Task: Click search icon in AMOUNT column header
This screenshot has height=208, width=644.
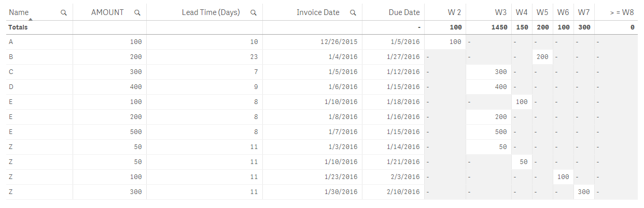Action: point(137,12)
